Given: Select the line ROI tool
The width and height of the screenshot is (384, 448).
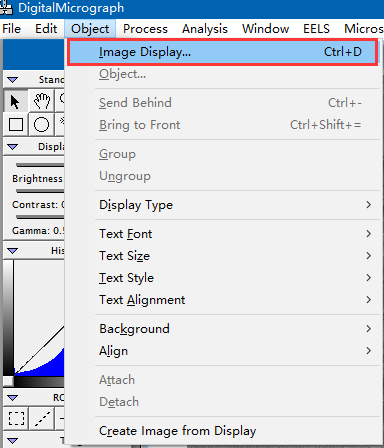Looking at the screenshot, I should coord(42,418).
